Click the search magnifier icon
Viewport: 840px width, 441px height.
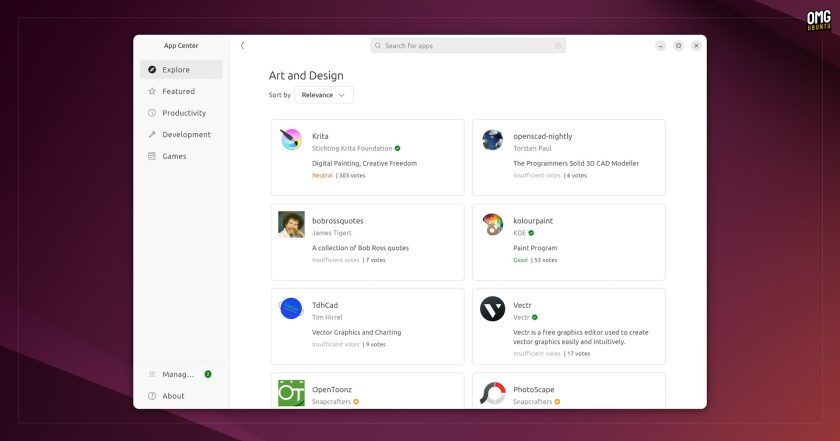pyautogui.click(x=378, y=46)
